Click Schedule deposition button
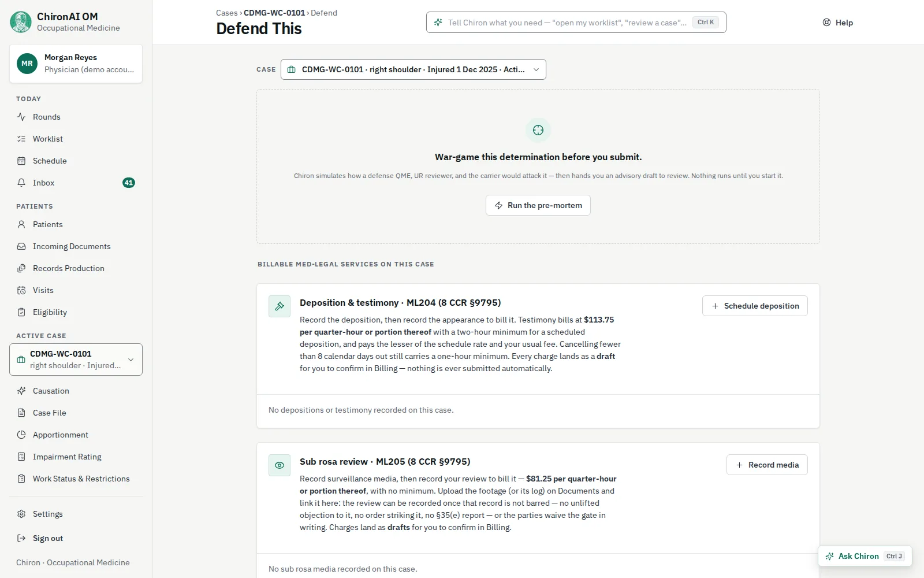The image size is (924, 578). pos(755,306)
